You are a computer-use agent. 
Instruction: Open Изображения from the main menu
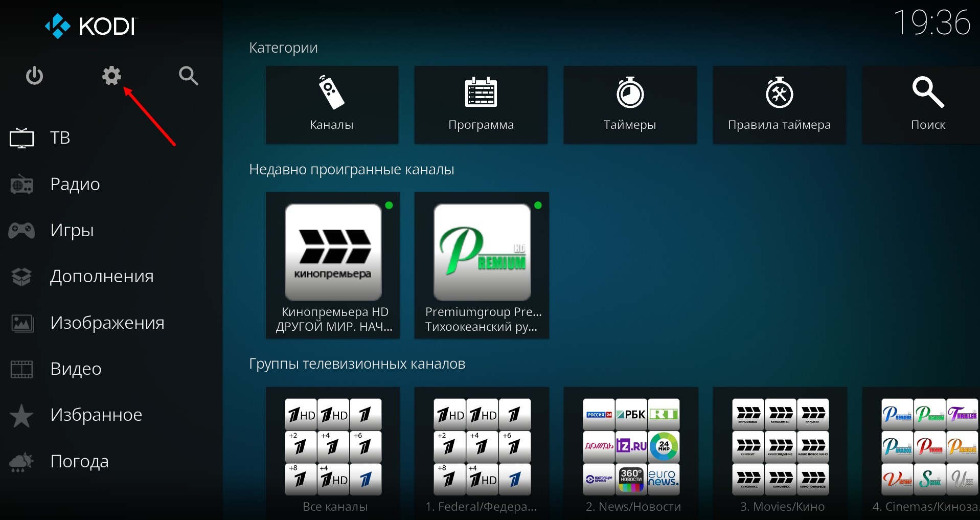point(107,323)
